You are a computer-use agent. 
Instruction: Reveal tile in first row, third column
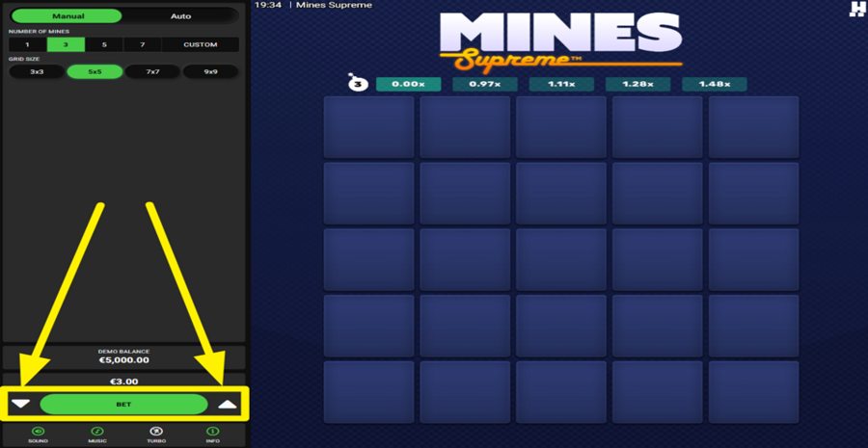pyautogui.click(x=561, y=127)
